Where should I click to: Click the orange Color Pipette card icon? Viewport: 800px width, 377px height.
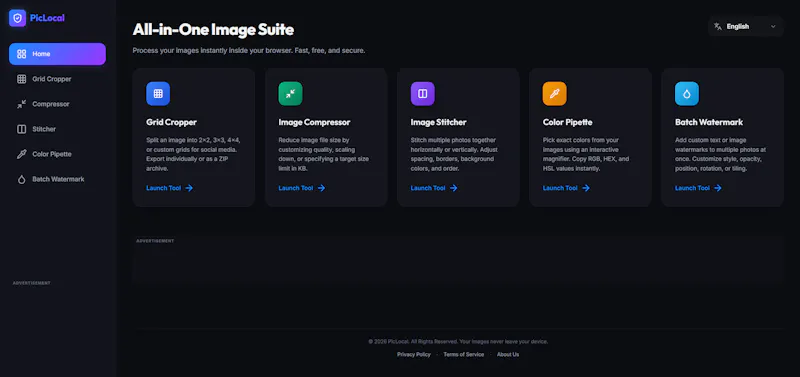[555, 94]
